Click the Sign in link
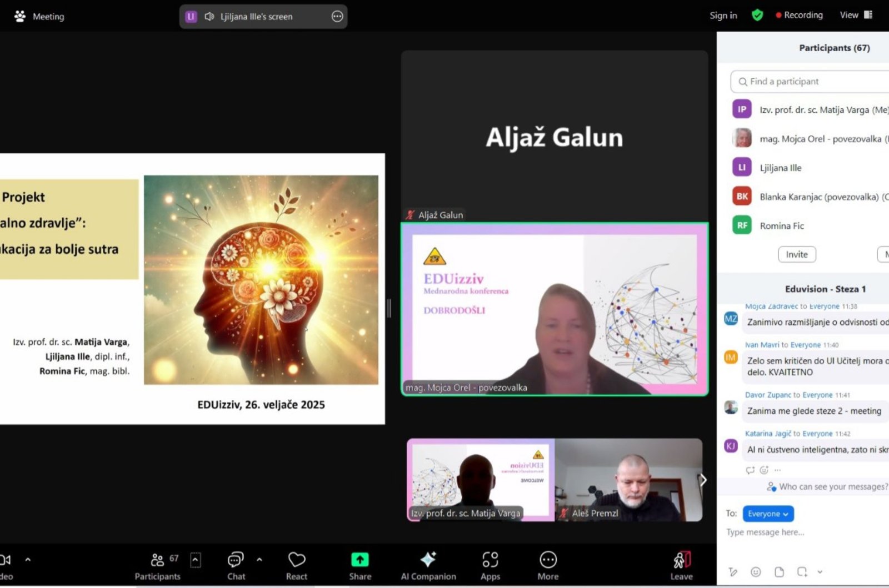 [723, 16]
